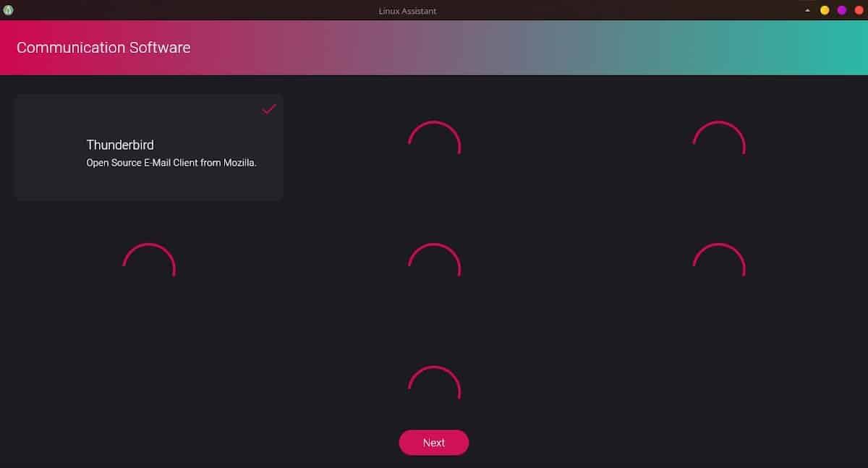Toggle the Thunderbird selection checkmark
This screenshot has width=868, height=468.
[269, 109]
